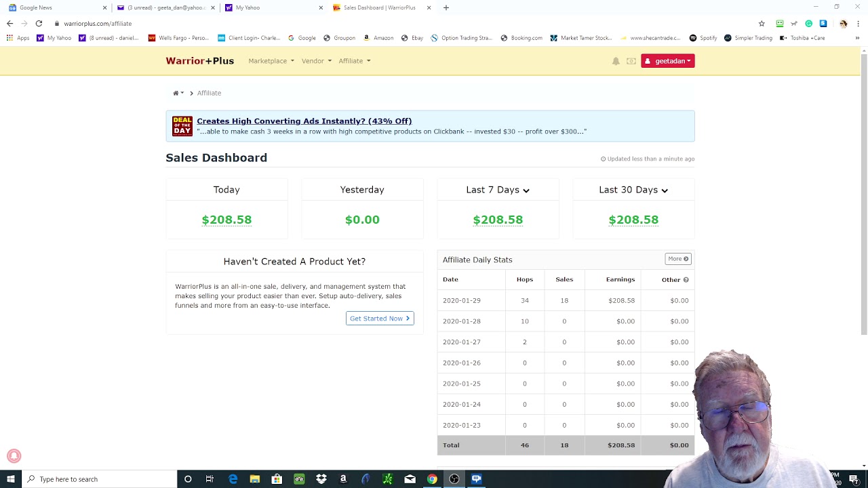Image resolution: width=868 pixels, height=488 pixels.
Task: Click the $208.58 earnings for 2020-01-29
Action: pyautogui.click(x=621, y=300)
